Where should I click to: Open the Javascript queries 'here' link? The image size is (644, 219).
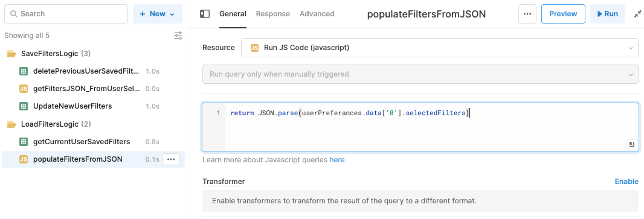pos(336,160)
